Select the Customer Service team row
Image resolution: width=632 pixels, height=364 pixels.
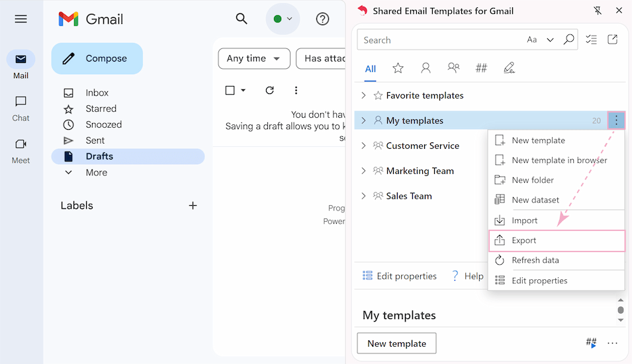coord(421,146)
